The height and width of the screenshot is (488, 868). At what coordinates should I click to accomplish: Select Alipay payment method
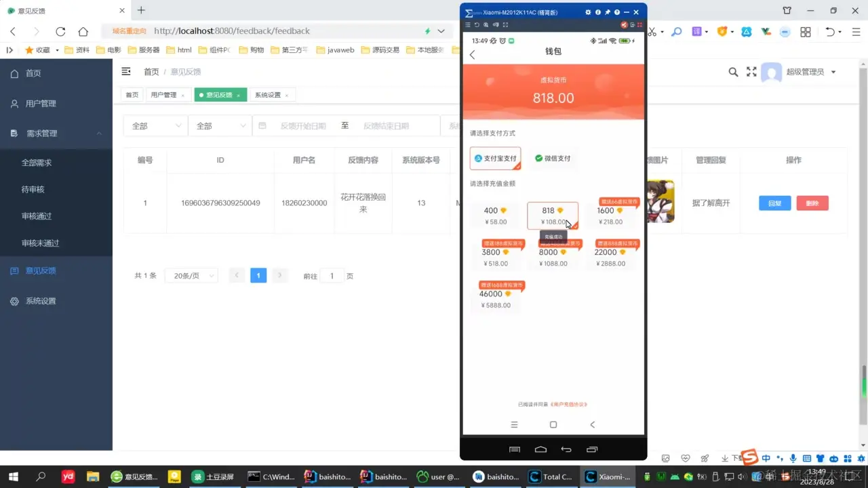495,158
